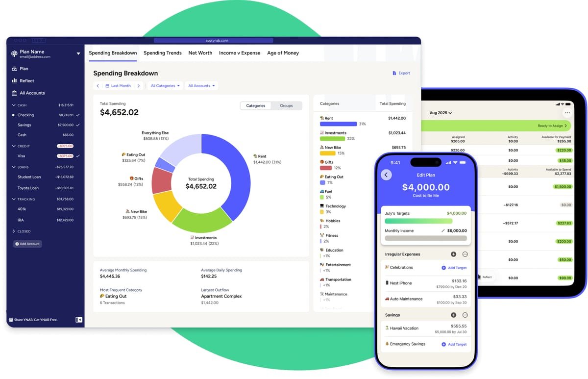
Task: Open Irregular Expenses more options icon
Action: pos(465,254)
